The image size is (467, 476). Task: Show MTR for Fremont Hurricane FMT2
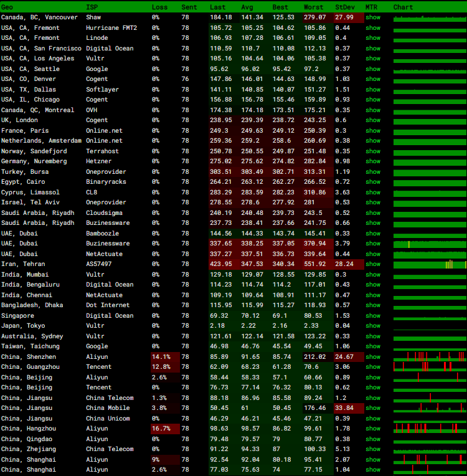pyautogui.click(x=373, y=28)
